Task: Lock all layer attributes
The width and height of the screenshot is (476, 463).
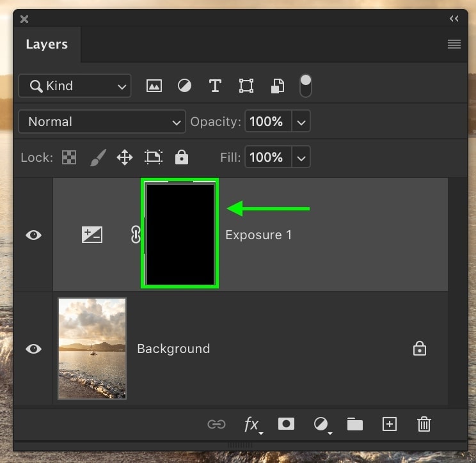Action: [182, 157]
